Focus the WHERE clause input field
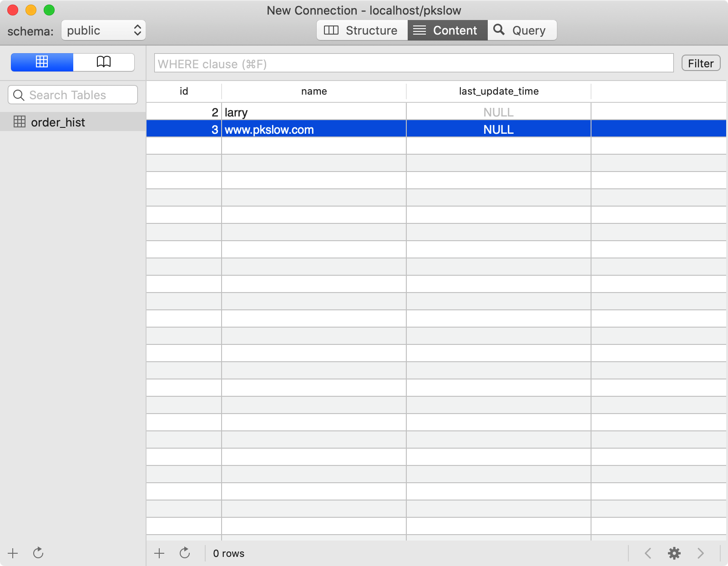 414,64
